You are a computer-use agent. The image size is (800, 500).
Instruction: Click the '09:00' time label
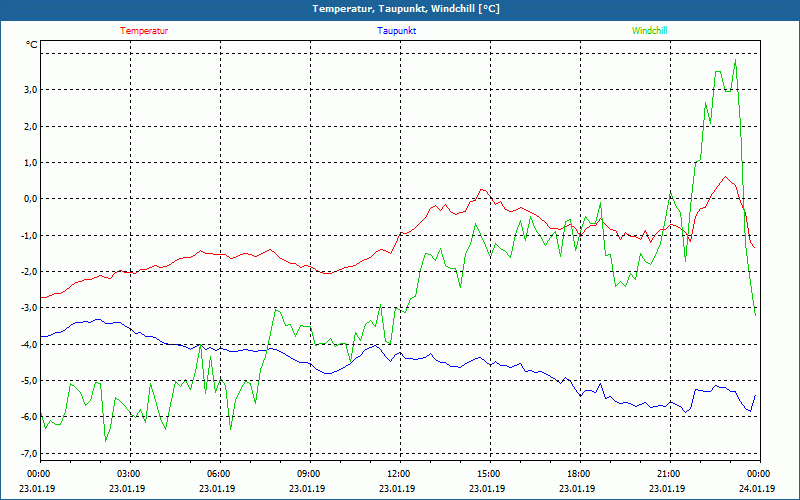[x=307, y=474]
